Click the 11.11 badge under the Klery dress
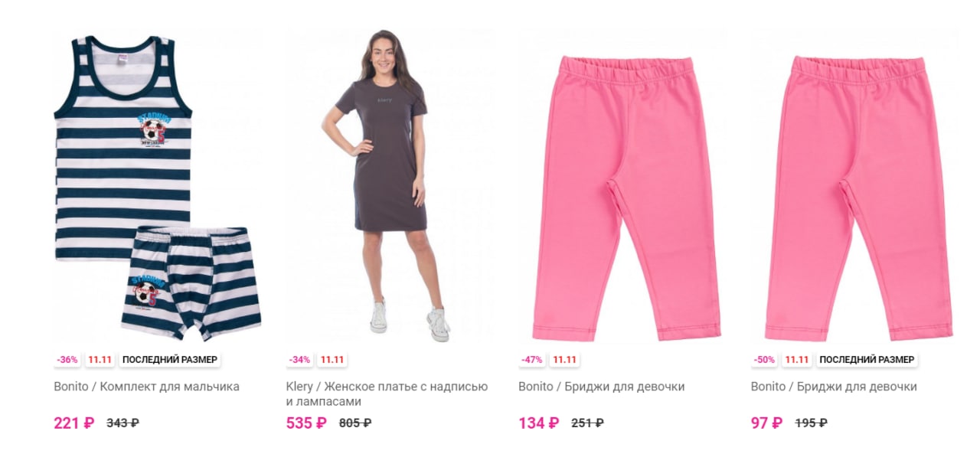Viewport: 980px width, 457px height. tap(332, 360)
